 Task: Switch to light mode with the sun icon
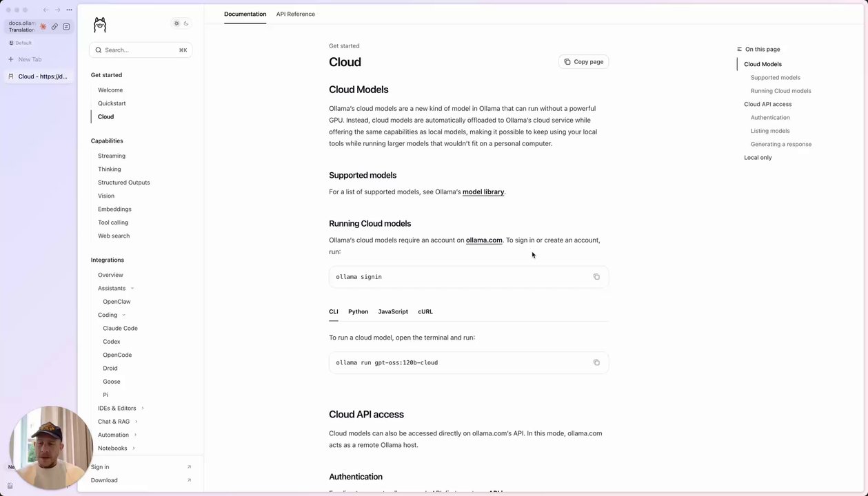[176, 23]
